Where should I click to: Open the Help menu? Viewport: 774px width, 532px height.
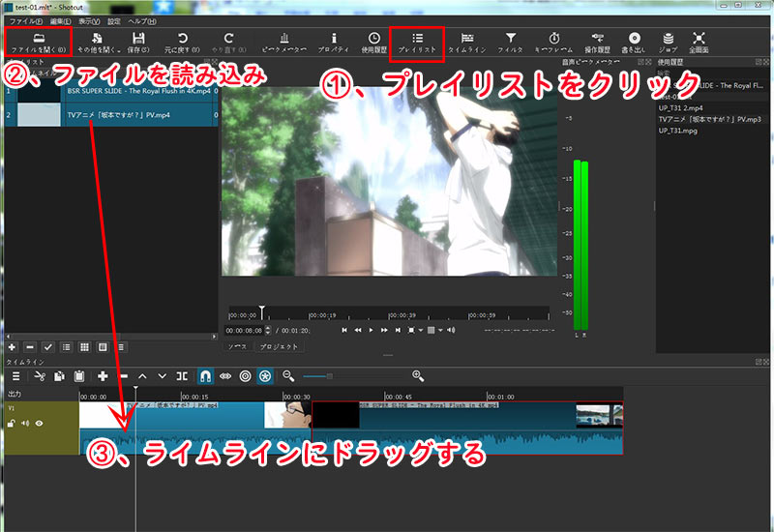pyautogui.click(x=142, y=21)
